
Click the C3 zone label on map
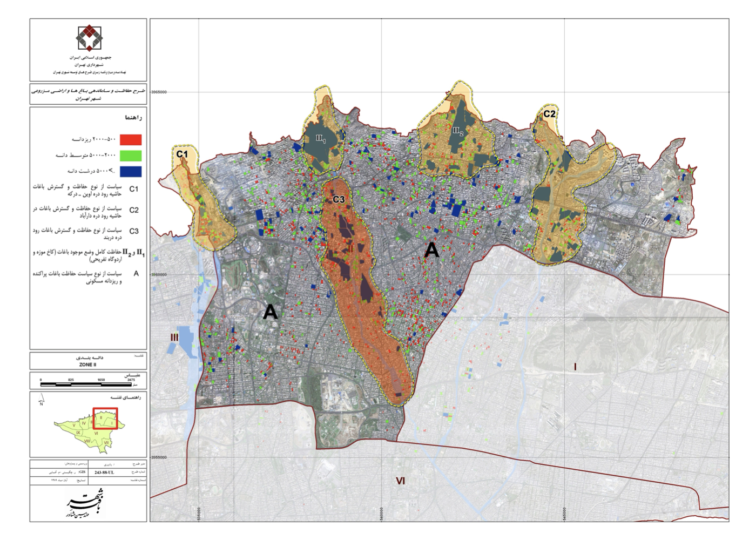click(339, 200)
